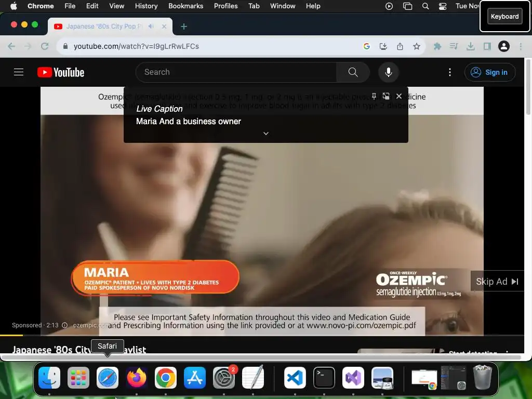Open Chrome downloads tray icon
The height and width of the screenshot is (399, 532).
471,46
